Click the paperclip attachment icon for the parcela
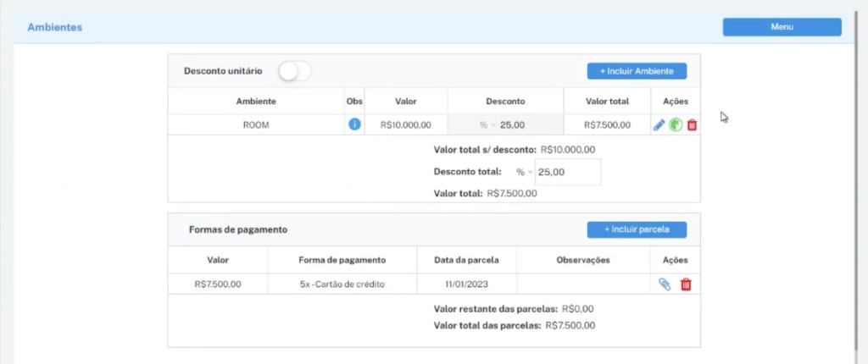868x364 pixels. pos(665,284)
